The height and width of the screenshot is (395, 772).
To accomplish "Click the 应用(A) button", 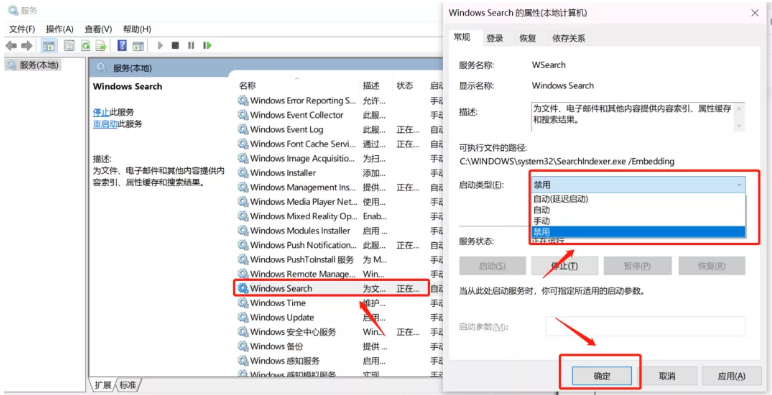I will coord(731,376).
